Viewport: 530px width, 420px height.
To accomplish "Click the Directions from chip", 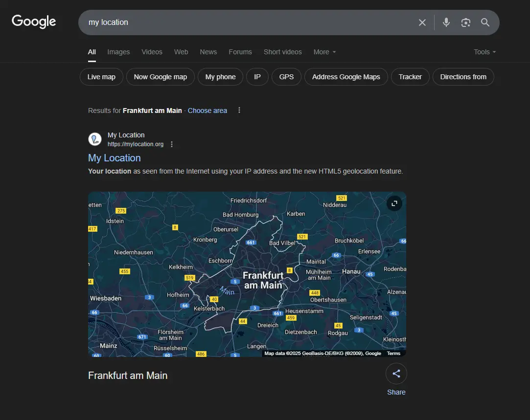I will click(x=463, y=77).
